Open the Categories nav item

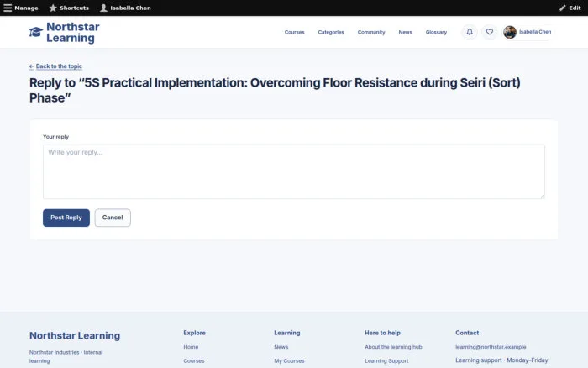[331, 32]
